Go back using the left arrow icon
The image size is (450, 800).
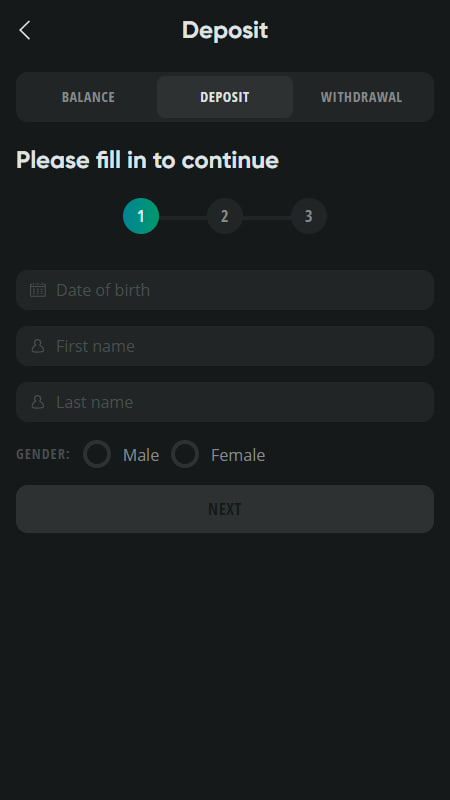point(24,31)
